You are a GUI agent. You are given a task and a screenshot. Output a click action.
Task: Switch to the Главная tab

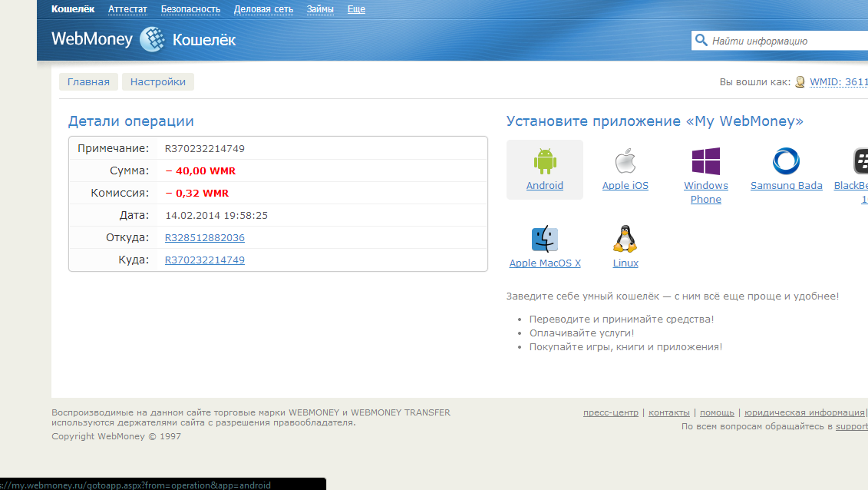(x=88, y=82)
